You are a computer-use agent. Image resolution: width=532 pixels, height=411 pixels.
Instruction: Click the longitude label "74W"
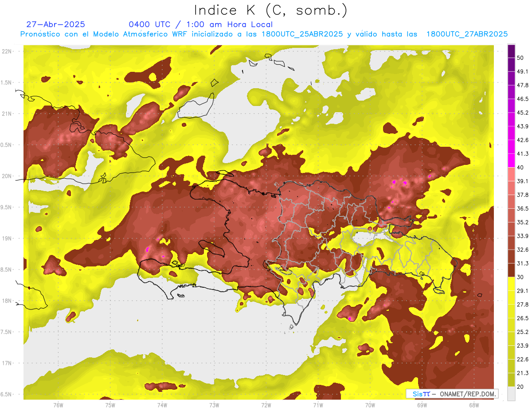pyautogui.click(x=162, y=405)
